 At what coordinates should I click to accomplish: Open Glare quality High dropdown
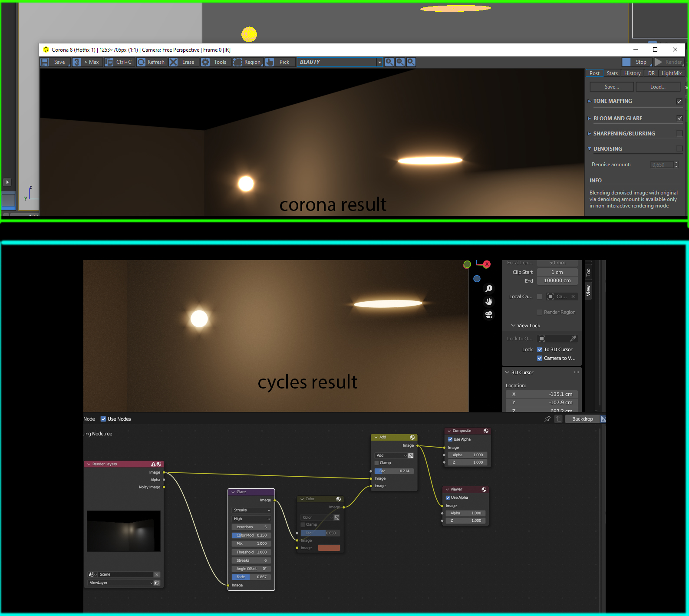(x=251, y=519)
